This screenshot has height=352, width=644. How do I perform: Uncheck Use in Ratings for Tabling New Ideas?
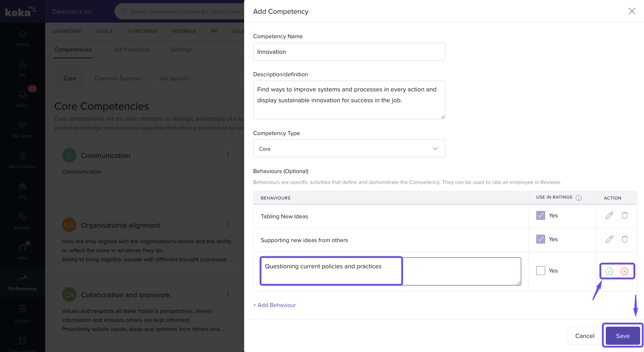(540, 215)
